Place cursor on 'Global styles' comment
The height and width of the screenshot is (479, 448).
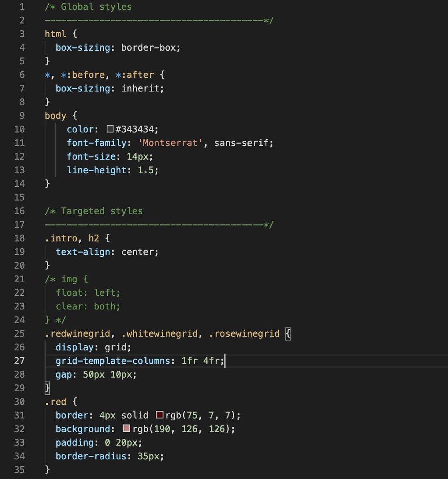[x=96, y=7]
